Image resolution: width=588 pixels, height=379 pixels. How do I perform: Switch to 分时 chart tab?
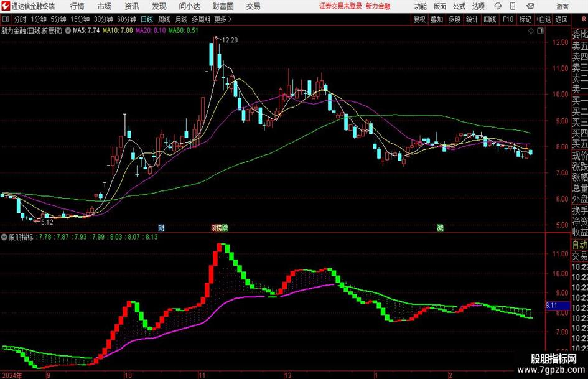click(x=21, y=19)
